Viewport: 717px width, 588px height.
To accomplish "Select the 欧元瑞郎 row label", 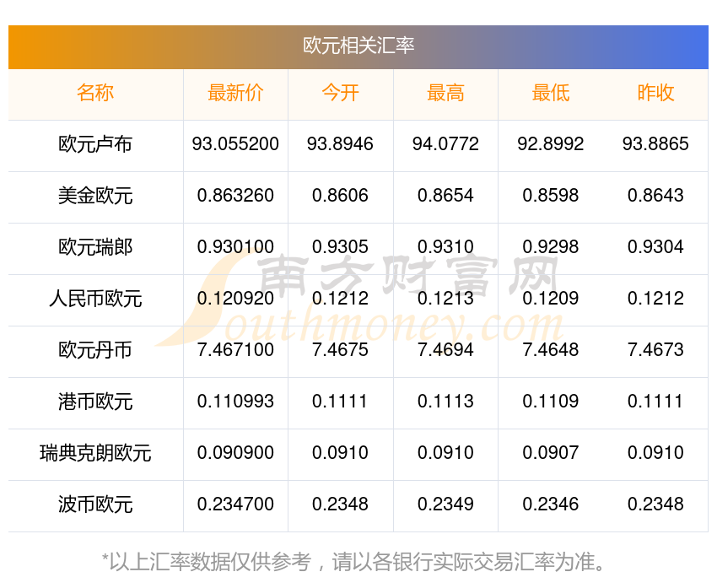I will click(x=95, y=247).
